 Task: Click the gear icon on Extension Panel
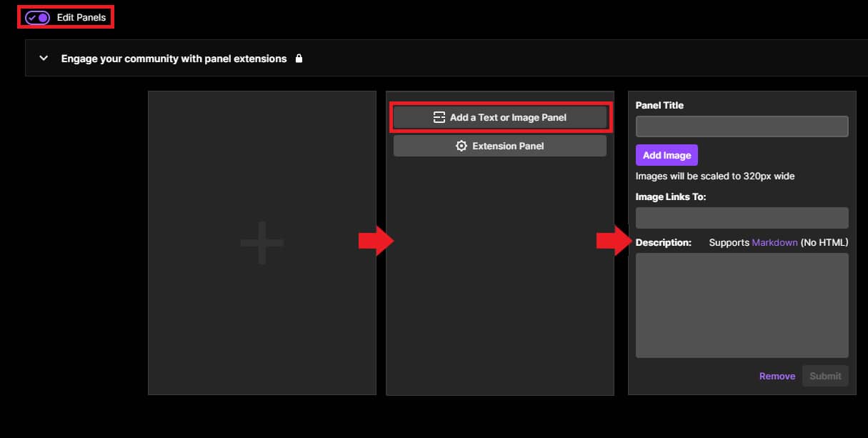click(462, 146)
